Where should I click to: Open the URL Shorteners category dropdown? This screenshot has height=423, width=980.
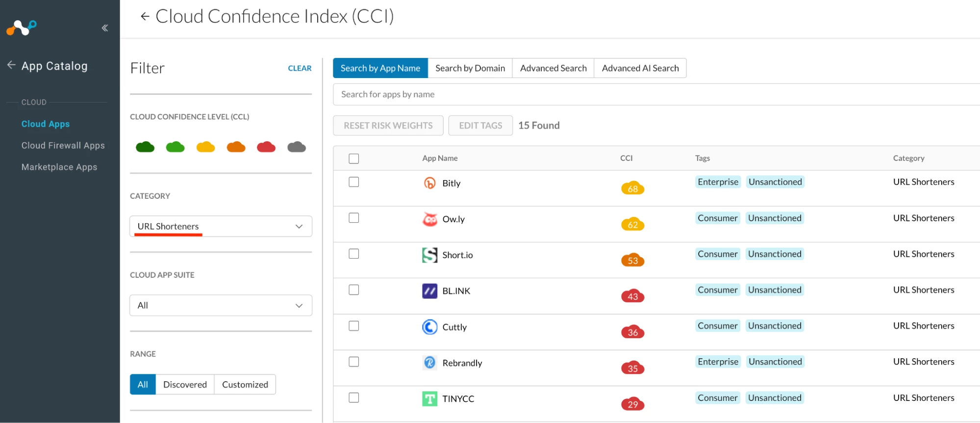click(x=221, y=226)
